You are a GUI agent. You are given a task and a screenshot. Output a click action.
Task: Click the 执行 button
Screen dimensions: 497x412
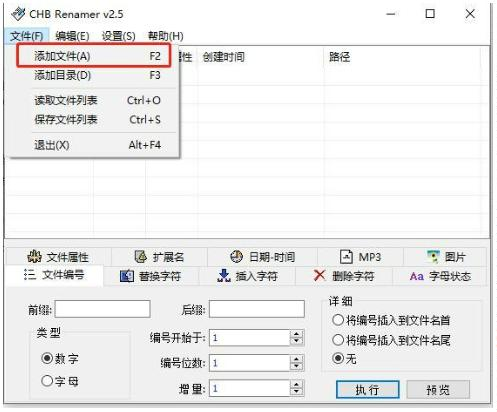(x=368, y=389)
